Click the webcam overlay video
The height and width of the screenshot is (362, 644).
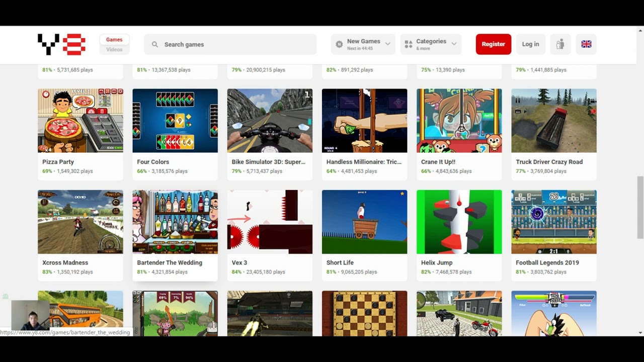click(x=30, y=315)
